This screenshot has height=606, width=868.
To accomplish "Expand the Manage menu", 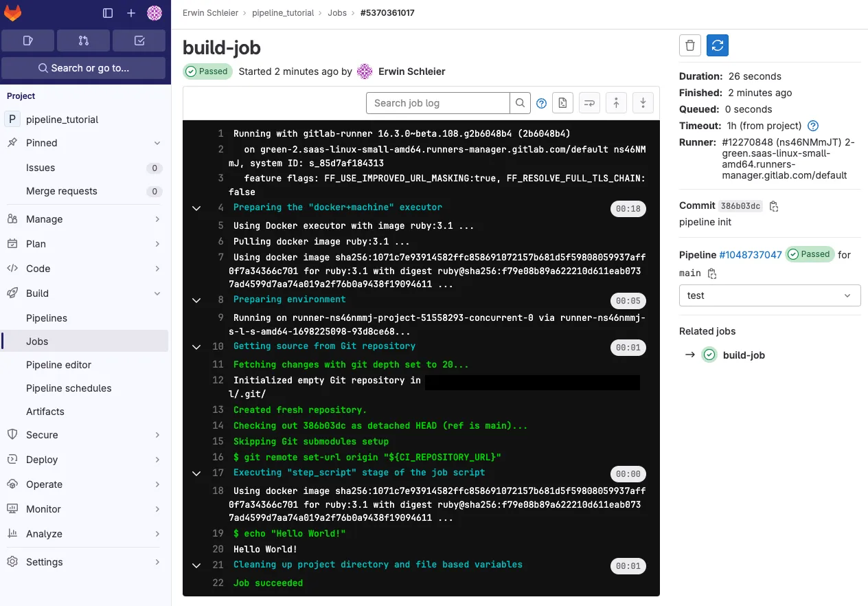I will tap(85, 219).
